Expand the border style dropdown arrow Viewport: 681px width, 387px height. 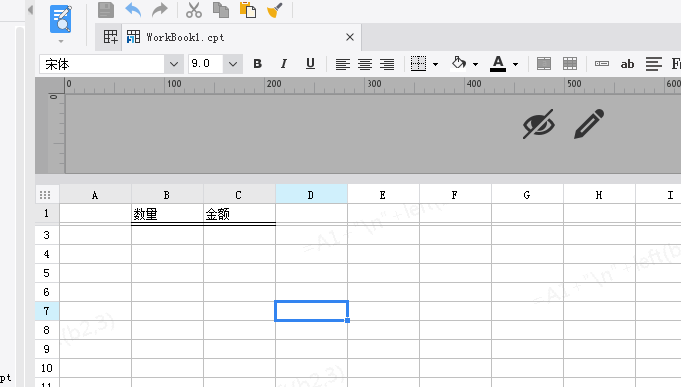coord(435,64)
